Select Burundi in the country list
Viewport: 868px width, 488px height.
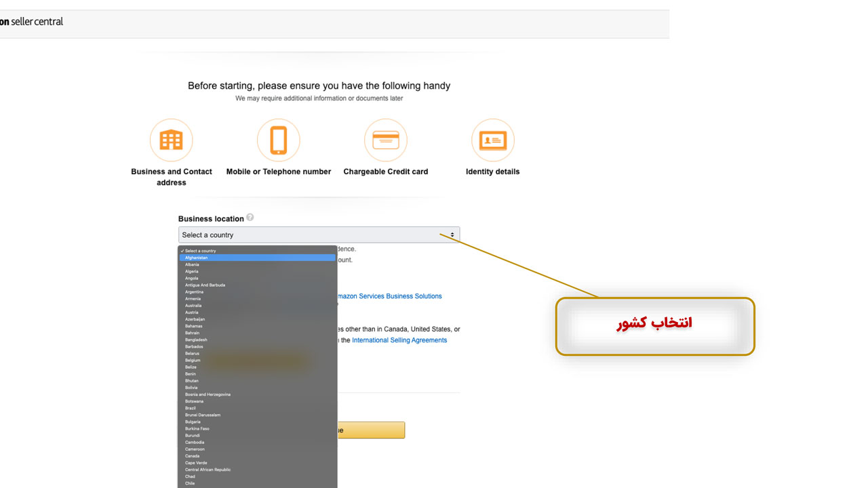[258, 435]
